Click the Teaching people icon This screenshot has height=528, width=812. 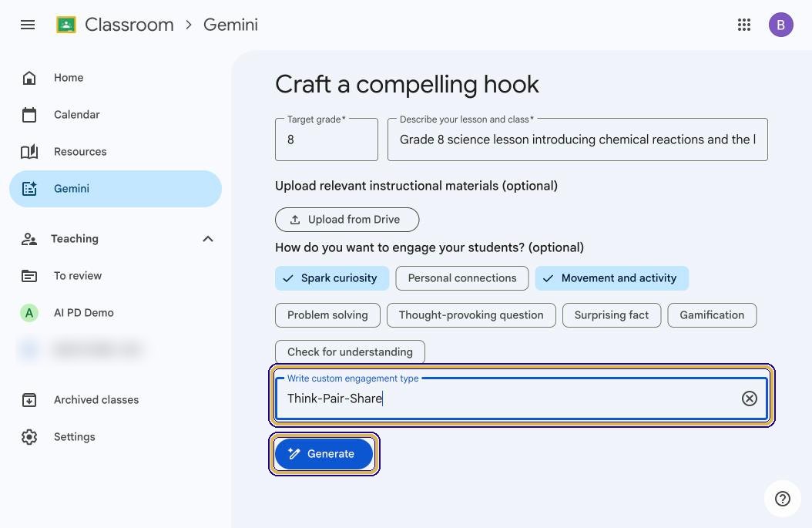click(x=29, y=239)
